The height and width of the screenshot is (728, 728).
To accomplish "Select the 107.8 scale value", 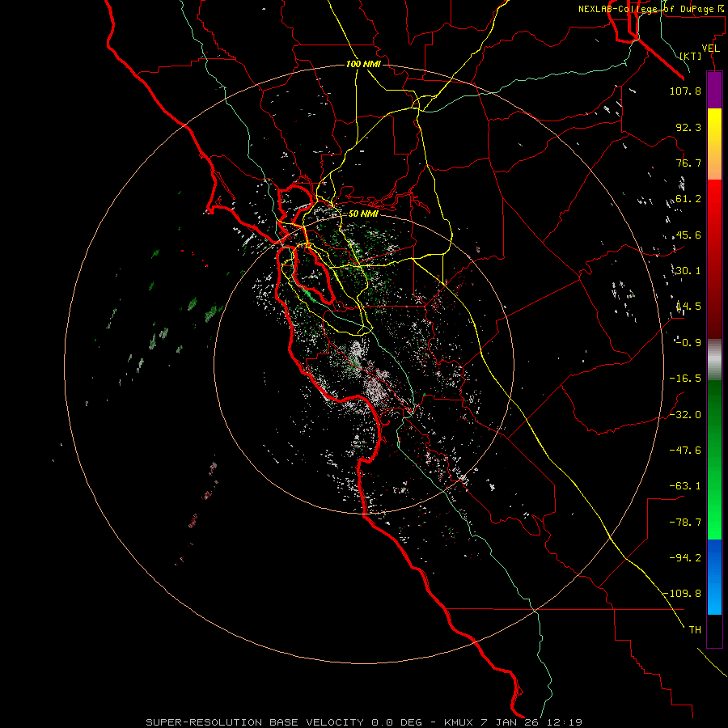I will [685, 91].
